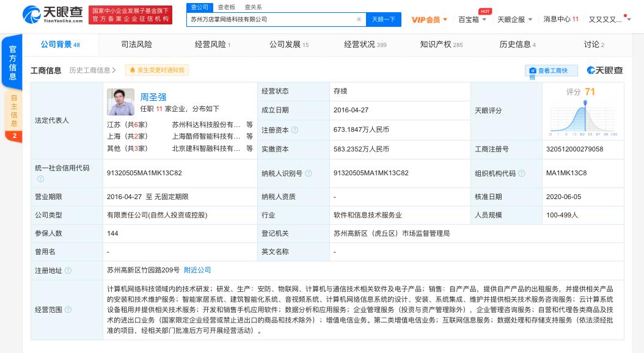
Task: Open 历史工商信息 link
Action: click(92, 70)
